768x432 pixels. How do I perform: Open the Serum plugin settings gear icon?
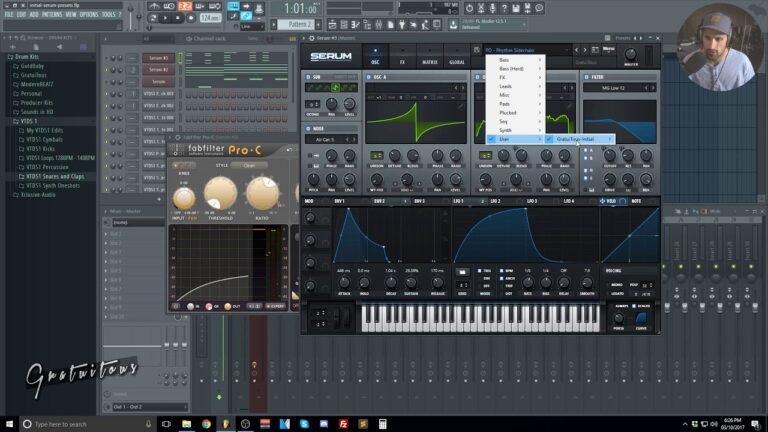312,38
